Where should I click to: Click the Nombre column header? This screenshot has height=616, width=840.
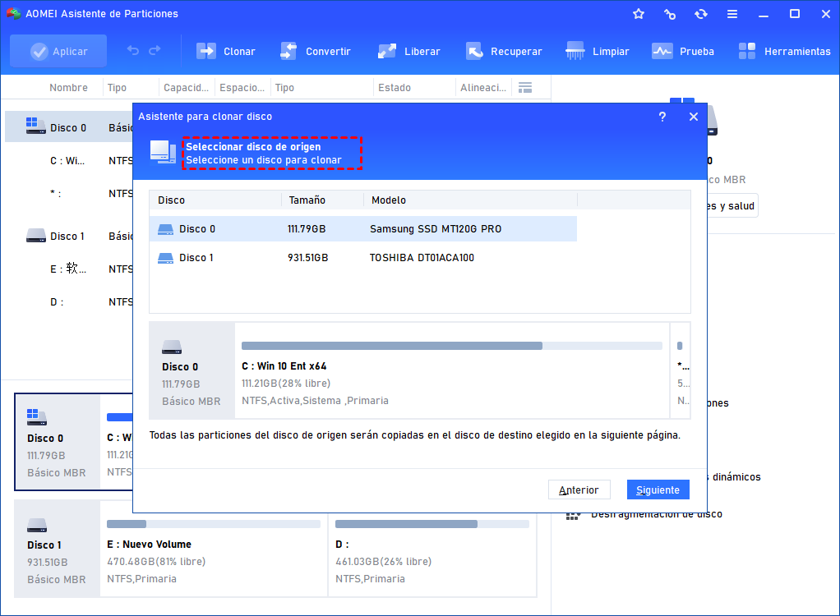(x=68, y=87)
